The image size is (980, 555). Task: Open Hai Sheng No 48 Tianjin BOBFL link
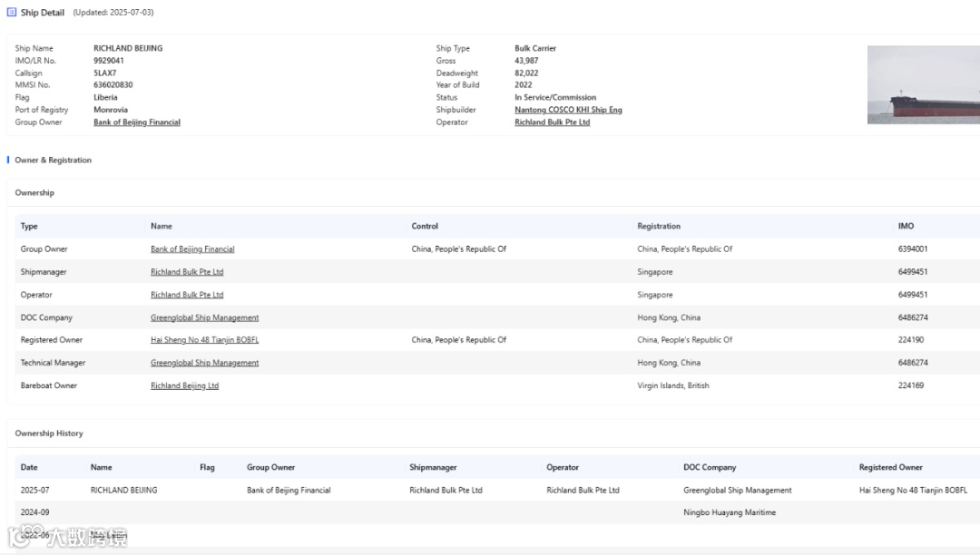204,340
